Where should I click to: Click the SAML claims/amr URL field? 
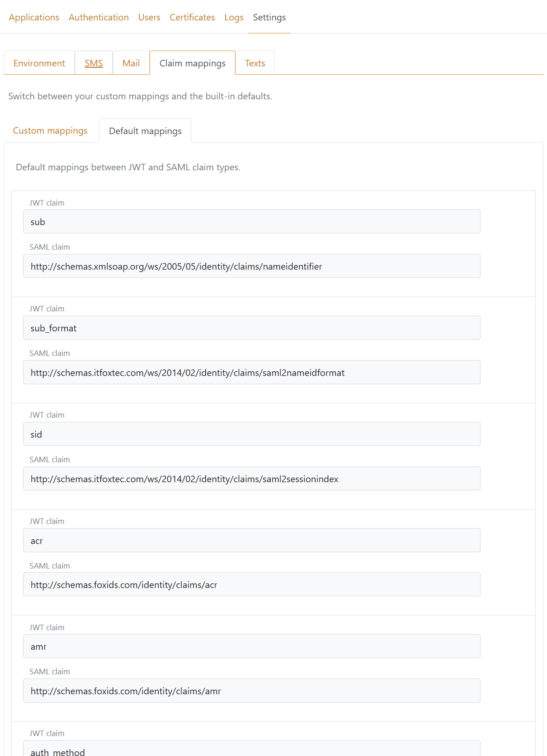point(252,691)
